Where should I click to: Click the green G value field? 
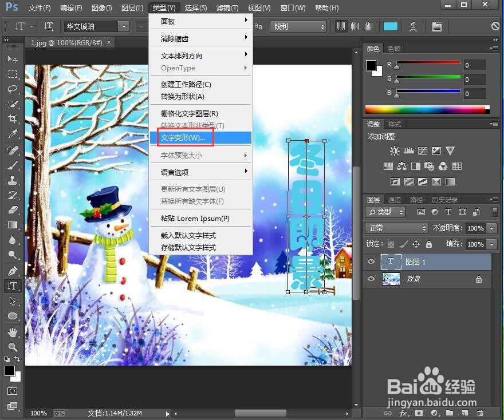pos(474,80)
